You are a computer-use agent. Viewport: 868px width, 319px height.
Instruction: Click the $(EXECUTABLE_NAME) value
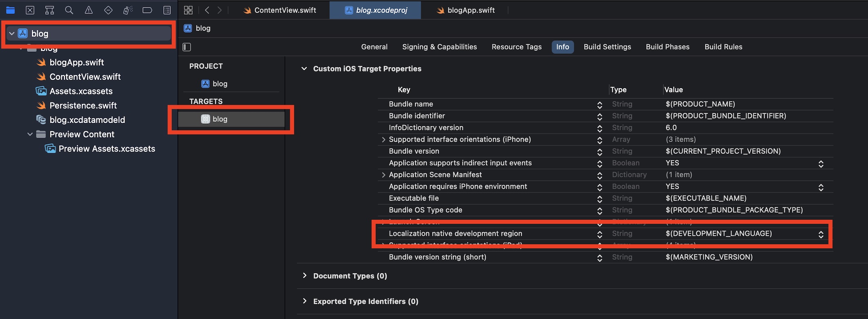click(706, 198)
